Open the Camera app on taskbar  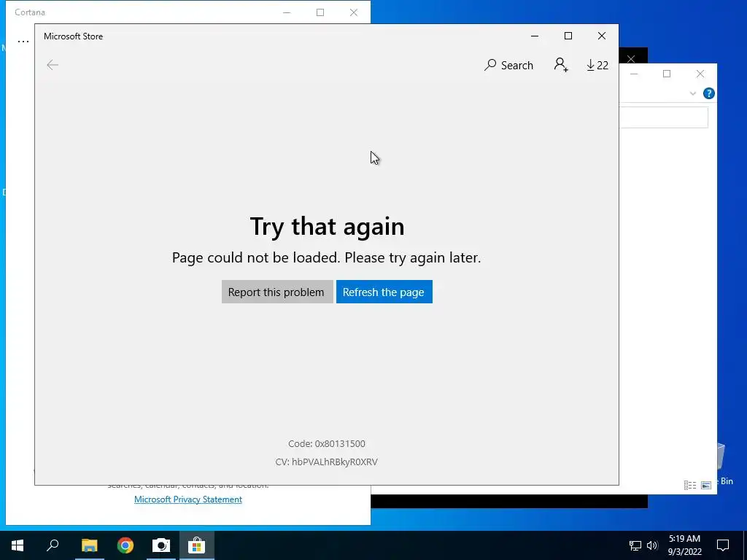click(x=161, y=545)
